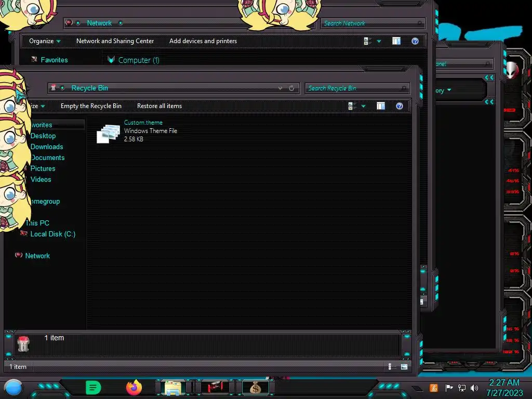The image size is (532, 399).
Task: Refresh the Recycle Bin window
Action: [x=291, y=88]
